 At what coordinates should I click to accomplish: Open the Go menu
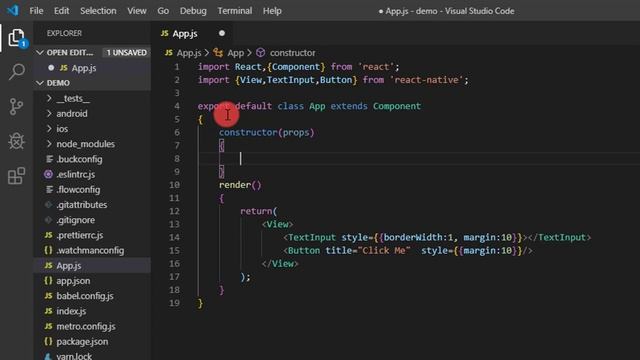[163, 11]
